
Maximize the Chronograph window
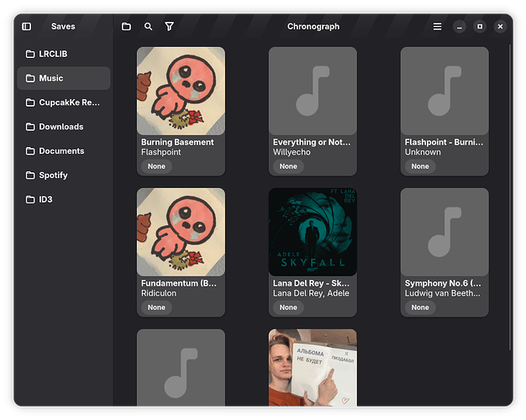coord(480,26)
